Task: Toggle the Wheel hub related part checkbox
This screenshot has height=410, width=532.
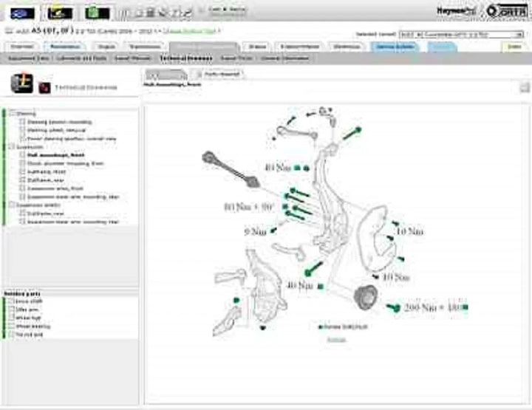Action: 12,318
